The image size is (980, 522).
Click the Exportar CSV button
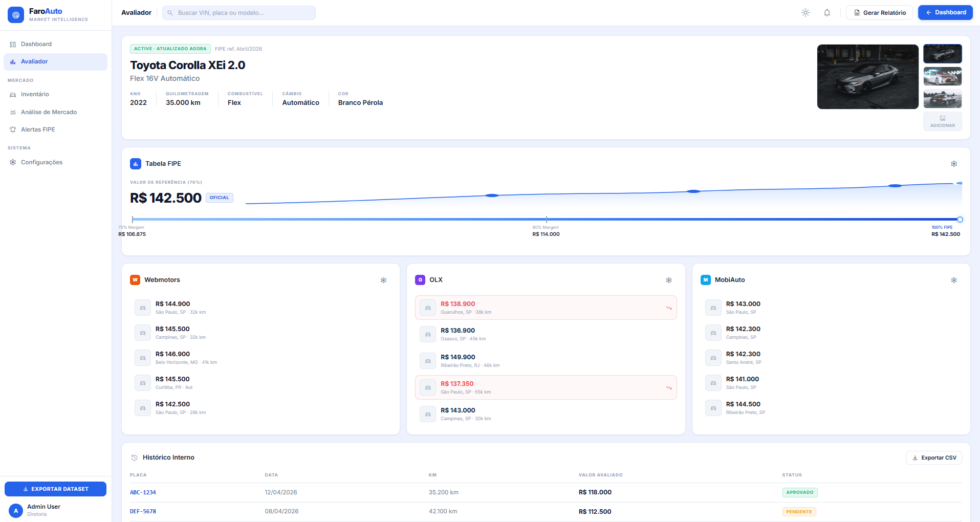tap(934, 458)
